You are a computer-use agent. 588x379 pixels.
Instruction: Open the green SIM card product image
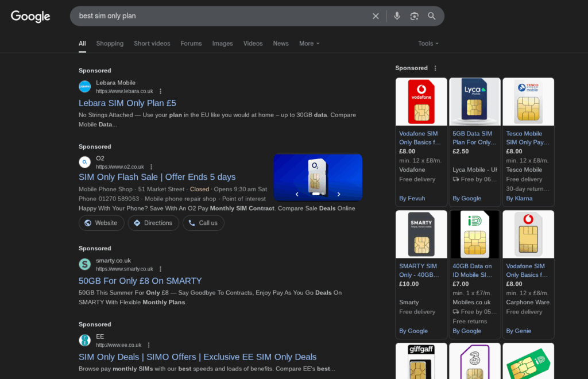[528, 361]
